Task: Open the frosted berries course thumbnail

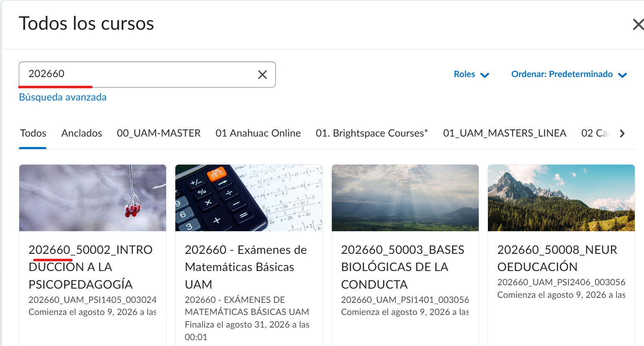Action: point(92,198)
